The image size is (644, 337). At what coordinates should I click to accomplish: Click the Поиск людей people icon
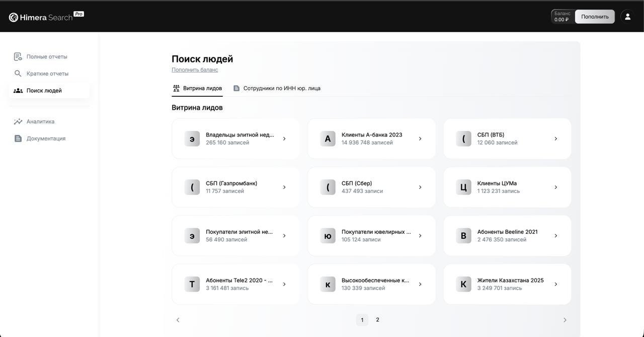pyautogui.click(x=18, y=91)
